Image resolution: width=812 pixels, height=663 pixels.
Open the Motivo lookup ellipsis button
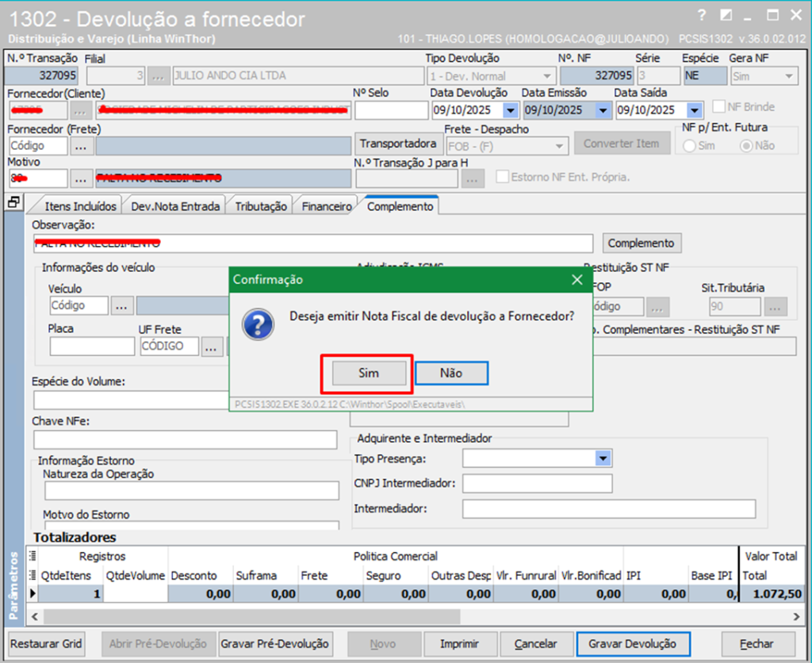pyautogui.click(x=81, y=178)
